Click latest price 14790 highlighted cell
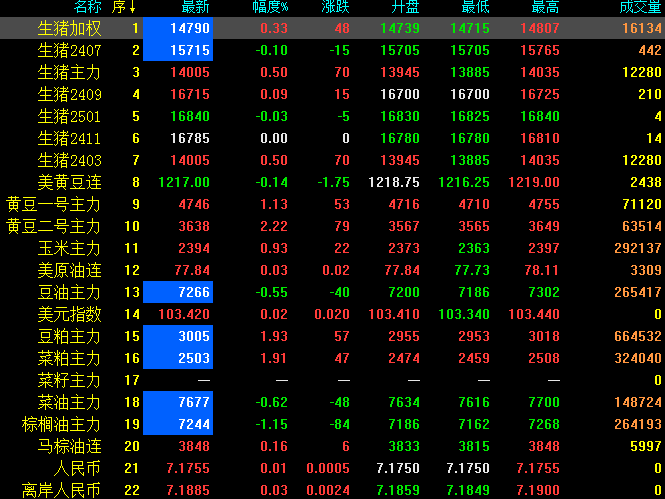This screenshot has width=665, height=499. 178,28
